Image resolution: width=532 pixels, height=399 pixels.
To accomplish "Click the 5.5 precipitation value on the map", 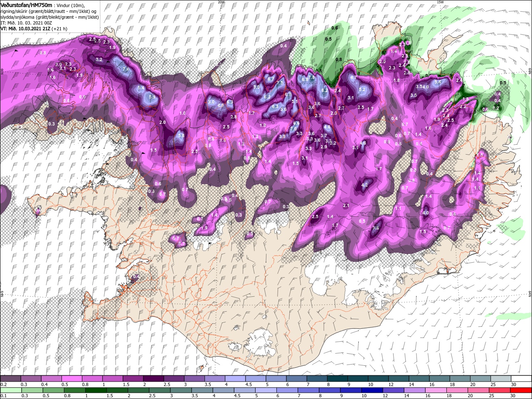I will point(256,87).
